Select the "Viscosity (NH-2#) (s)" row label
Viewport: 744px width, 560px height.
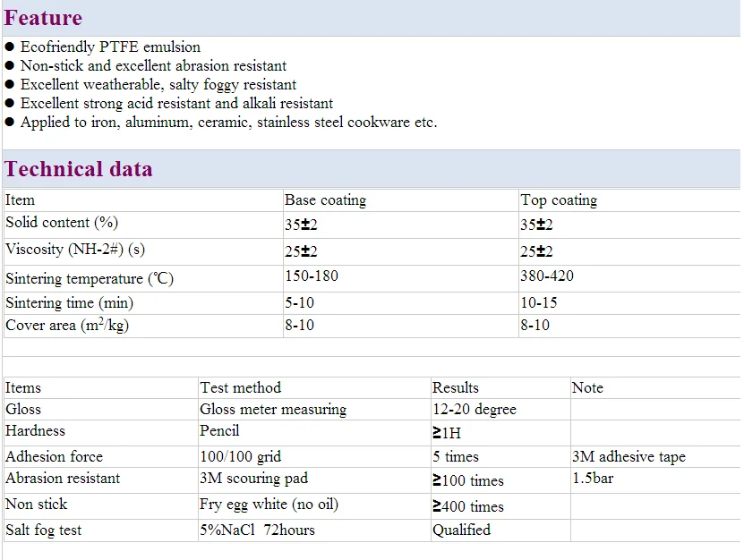click(75, 250)
